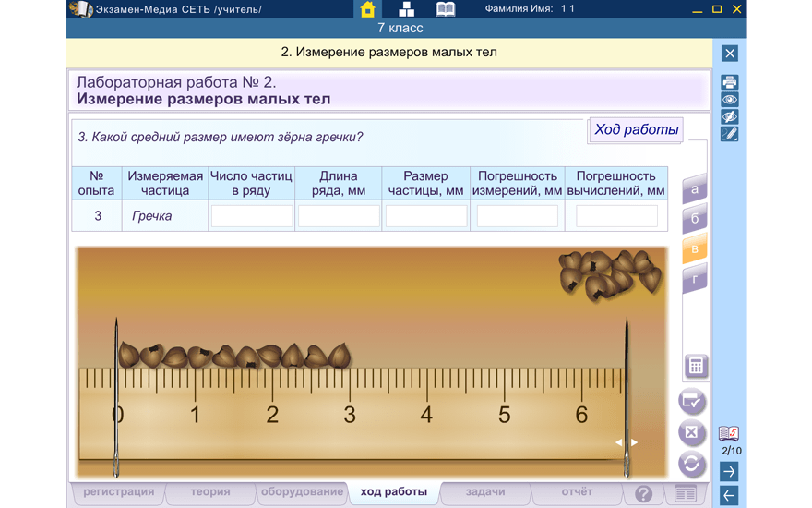The image size is (812, 508).
Task: Select the orange side tab «в»
Action: 695,248
